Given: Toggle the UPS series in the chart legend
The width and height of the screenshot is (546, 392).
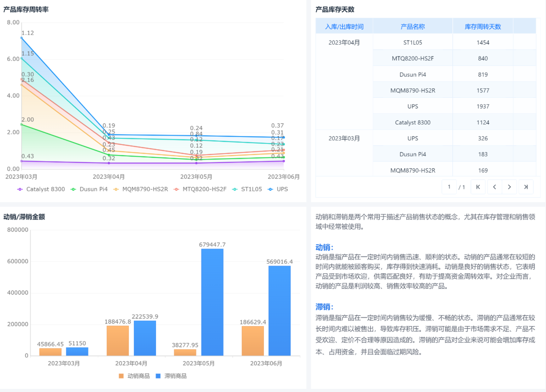Looking at the screenshot, I should tap(278, 189).
